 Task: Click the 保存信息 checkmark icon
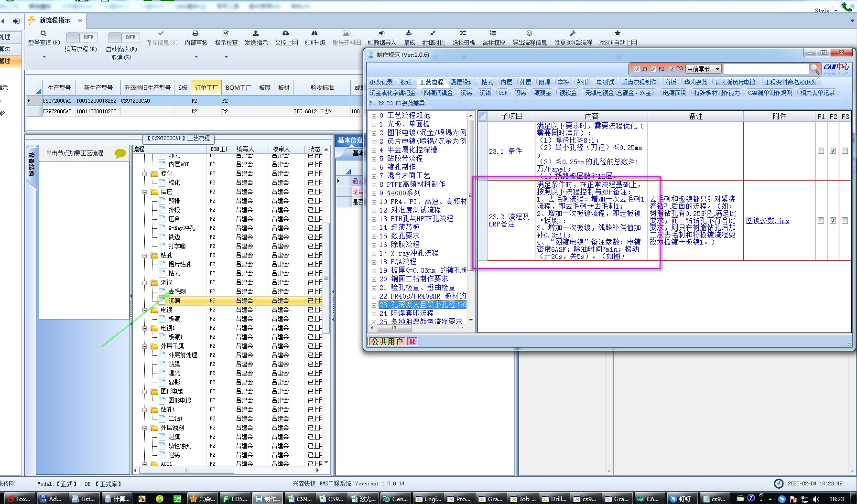coord(161,33)
